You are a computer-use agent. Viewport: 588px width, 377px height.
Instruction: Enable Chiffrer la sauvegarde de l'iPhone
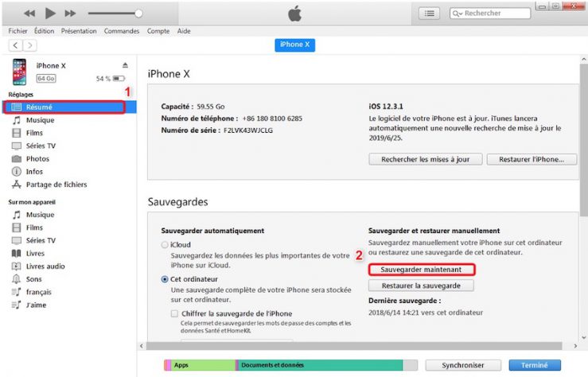[174, 313]
